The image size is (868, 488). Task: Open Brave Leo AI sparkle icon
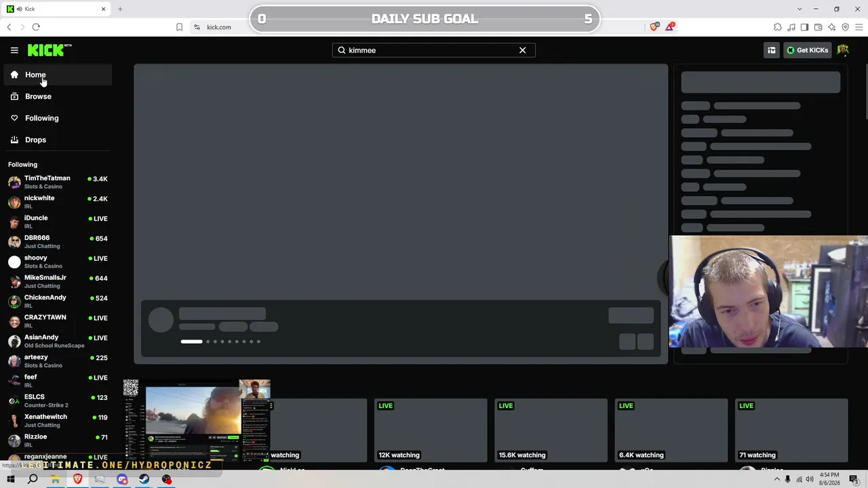832,27
